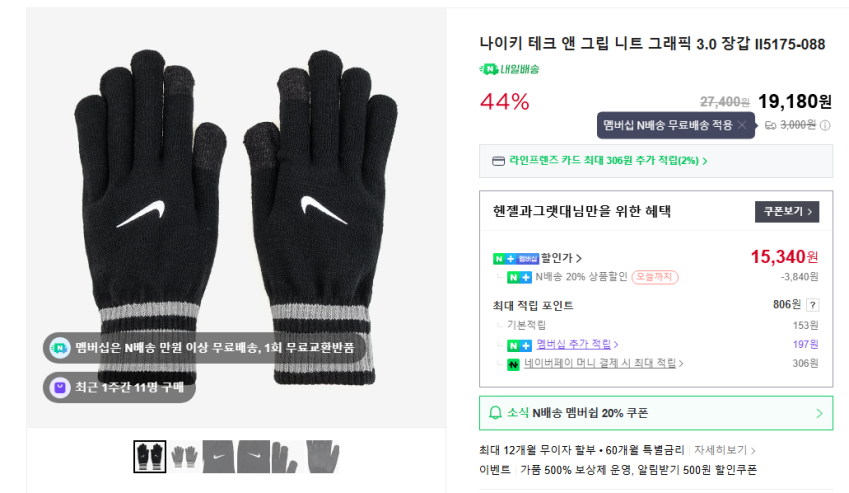
Task: Open 네이버페이 머니 결제 시 최대 적립 link
Action: 603,363
